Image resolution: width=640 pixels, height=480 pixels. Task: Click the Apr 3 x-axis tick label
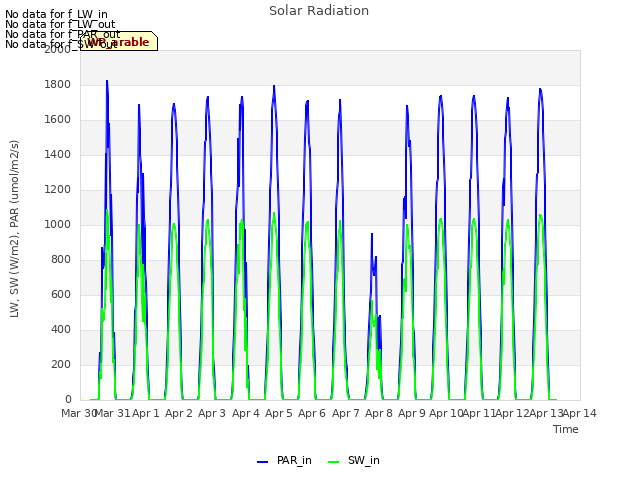[x=212, y=413]
